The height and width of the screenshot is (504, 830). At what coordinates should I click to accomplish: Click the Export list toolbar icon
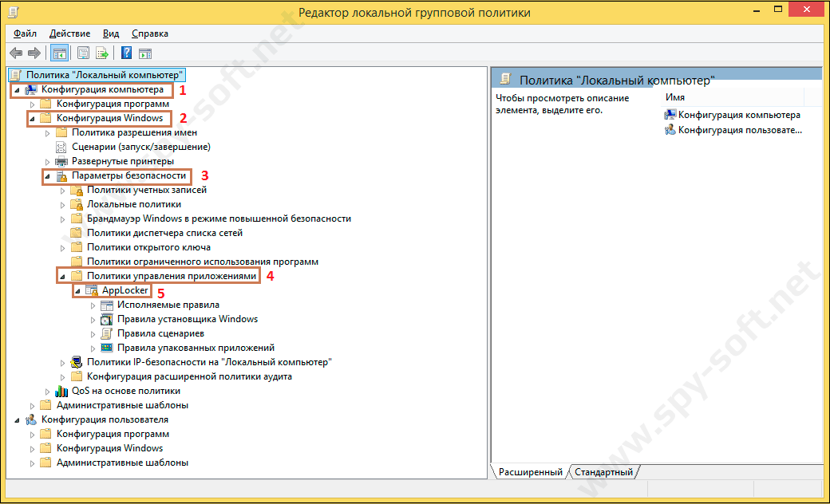tap(102, 53)
